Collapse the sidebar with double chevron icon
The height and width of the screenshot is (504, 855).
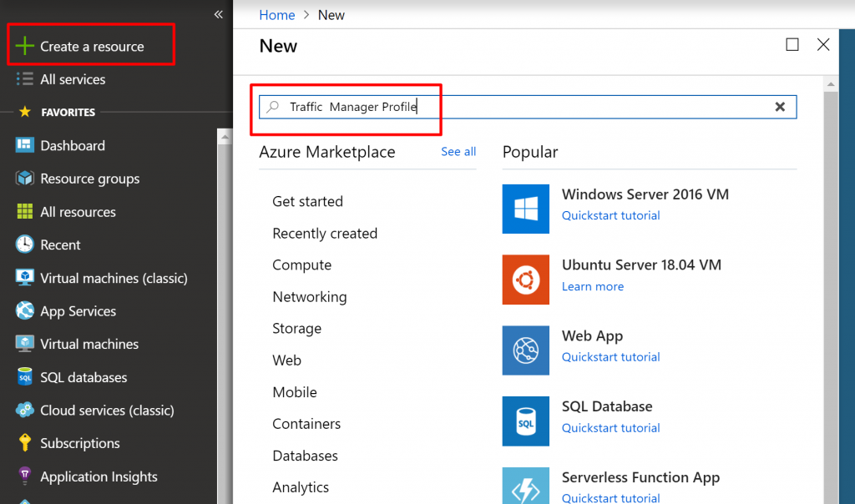click(x=219, y=15)
